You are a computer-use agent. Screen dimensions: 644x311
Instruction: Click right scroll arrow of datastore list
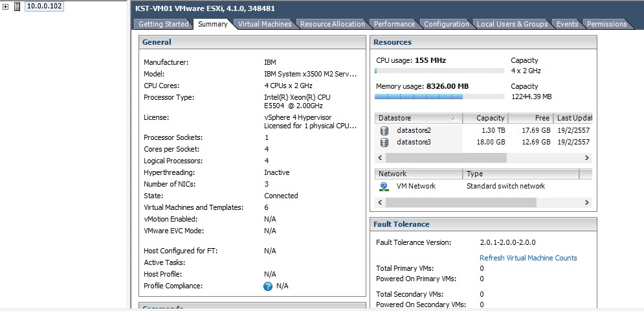click(587, 157)
